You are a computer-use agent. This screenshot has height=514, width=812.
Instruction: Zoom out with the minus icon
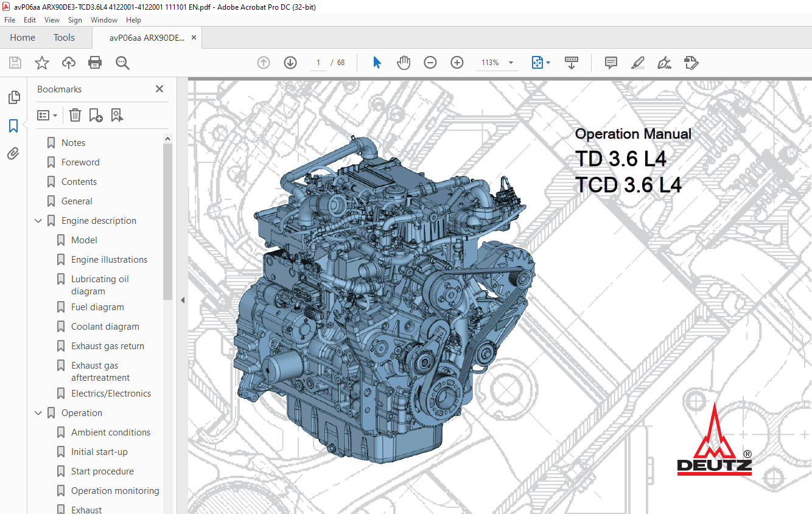point(430,63)
